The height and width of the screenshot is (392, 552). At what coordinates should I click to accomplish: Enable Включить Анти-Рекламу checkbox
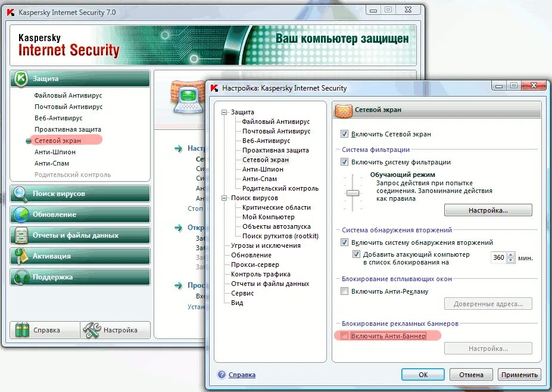click(344, 291)
